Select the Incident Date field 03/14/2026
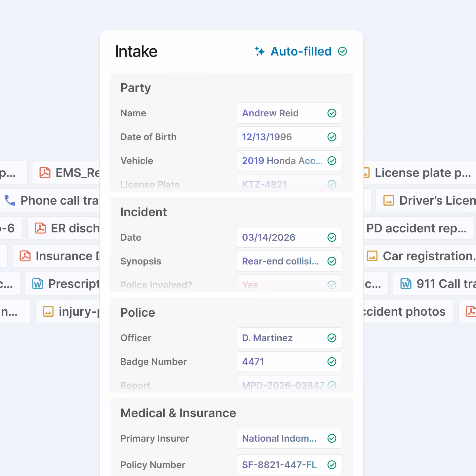This screenshot has height=476, width=476. [x=290, y=237]
